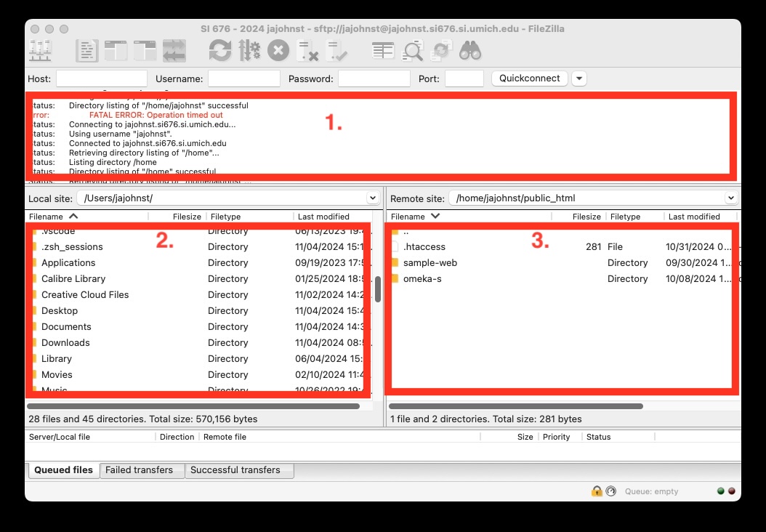Click the refresh file lists icon

click(219, 51)
